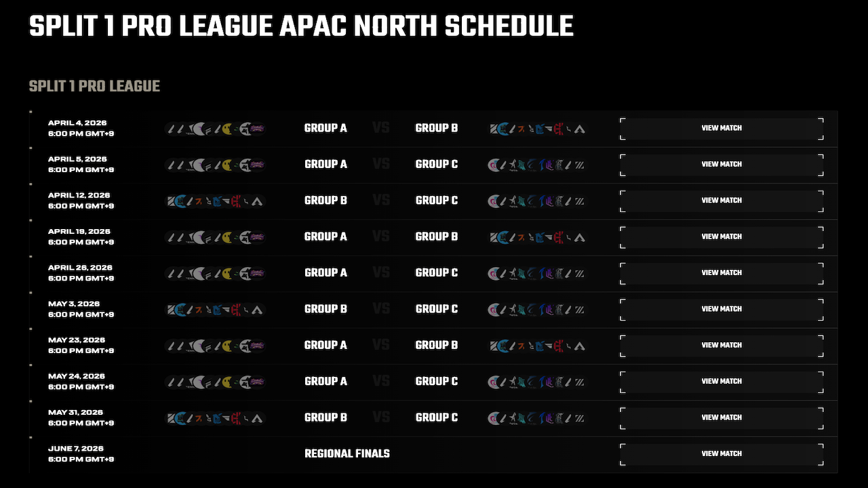Click the purple Group C logo on April 26
Viewport: 868px width, 488px height.
click(550, 272)
